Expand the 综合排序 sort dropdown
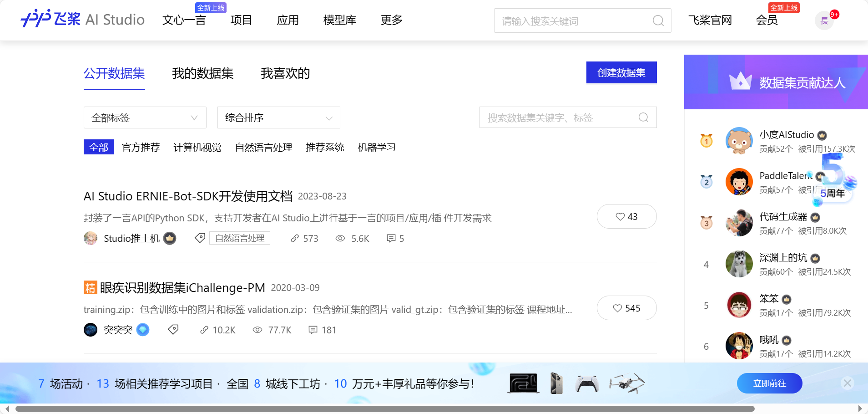868x414 pixels. coord(278,118)
